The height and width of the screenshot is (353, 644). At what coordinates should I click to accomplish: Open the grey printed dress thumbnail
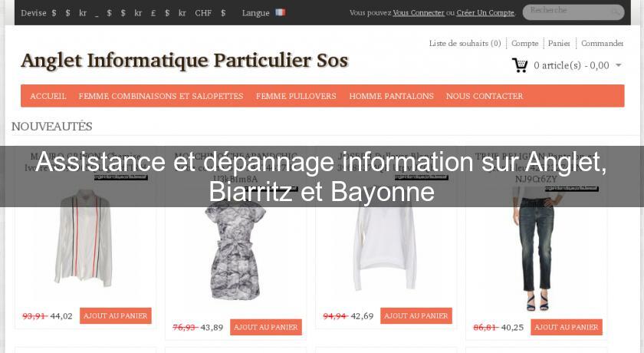(236, 249)
